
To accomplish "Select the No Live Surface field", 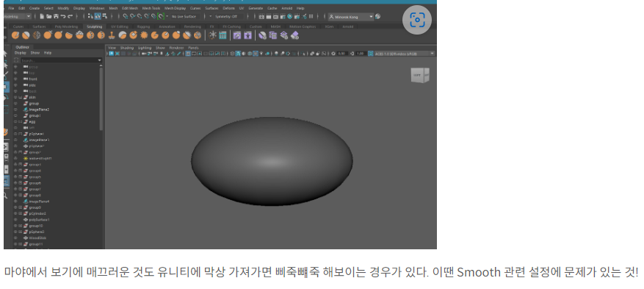I will (185, 16).
